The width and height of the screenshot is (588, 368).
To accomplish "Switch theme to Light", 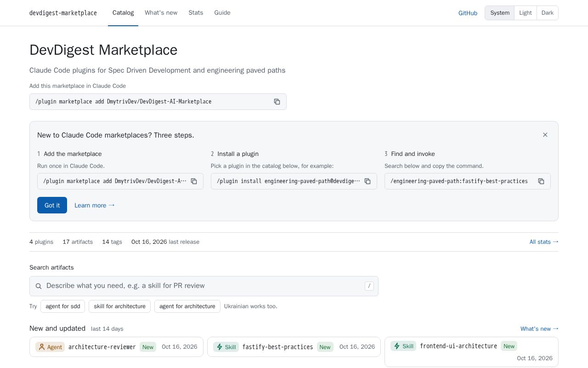I will coord(526,13).
